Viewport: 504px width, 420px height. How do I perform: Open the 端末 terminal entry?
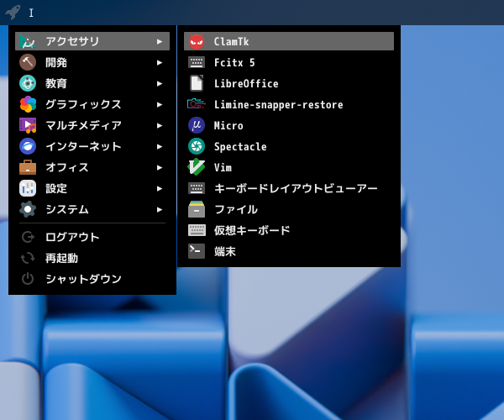pos(289,251)
